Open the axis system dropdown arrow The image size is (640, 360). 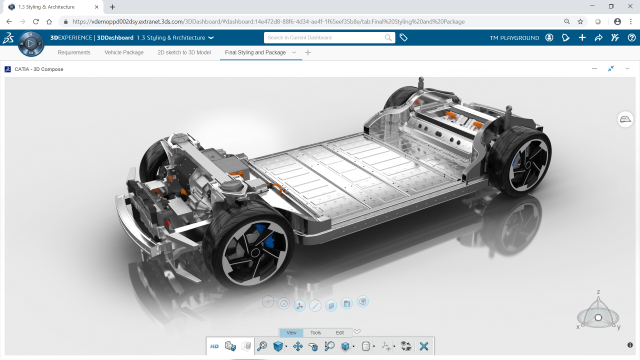point(394,347)
